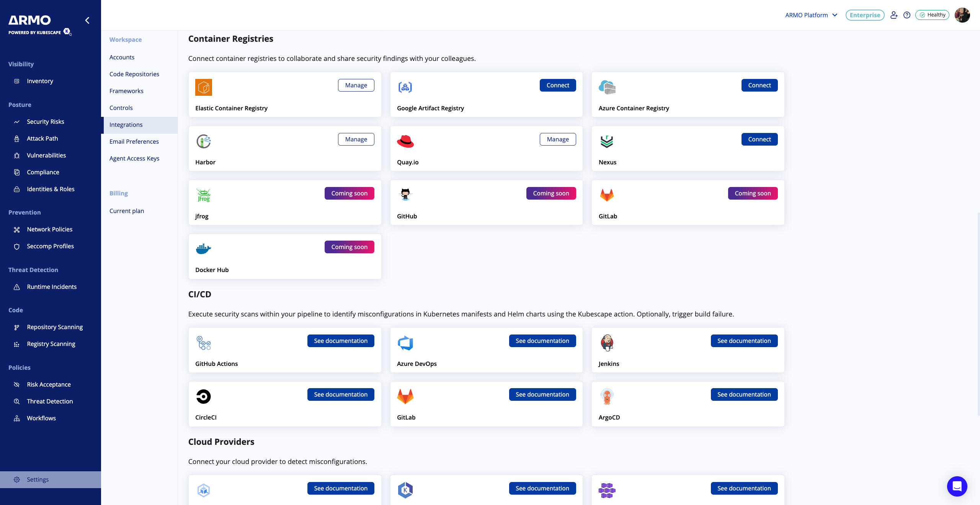This screenshot has height=505, width=980.
Task: Open the ARMO Platform dropdown
Action: point(811,15)
